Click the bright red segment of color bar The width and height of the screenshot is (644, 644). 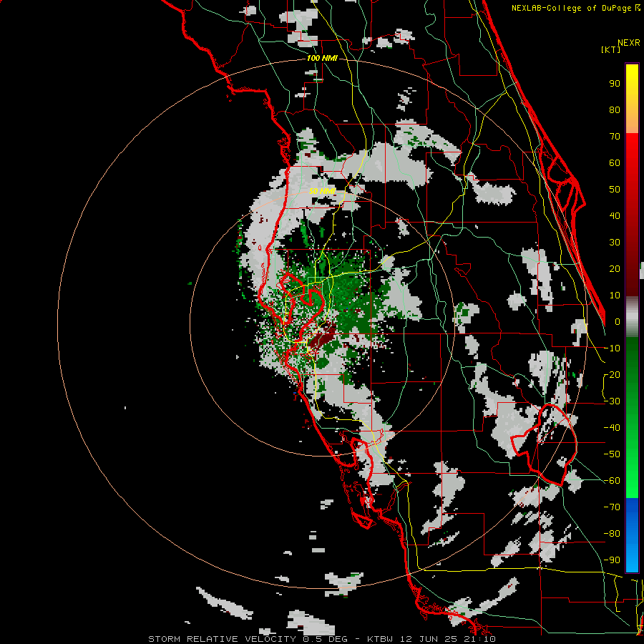click(x=632, y=165)
